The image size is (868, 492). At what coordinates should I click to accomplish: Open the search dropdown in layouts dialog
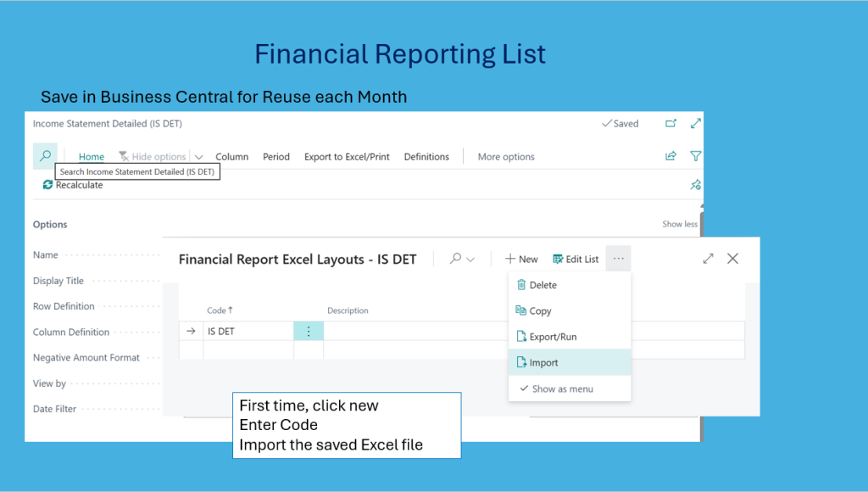[462, 259]
